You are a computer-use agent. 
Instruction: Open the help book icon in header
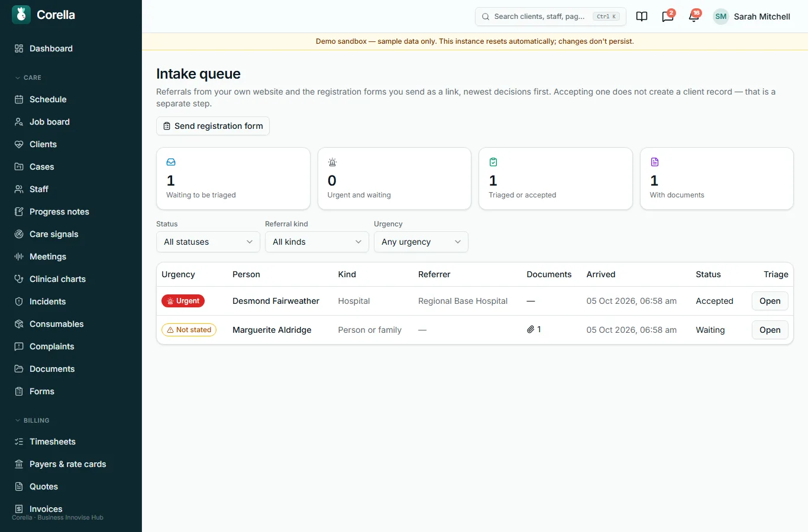tap(642, 17)
